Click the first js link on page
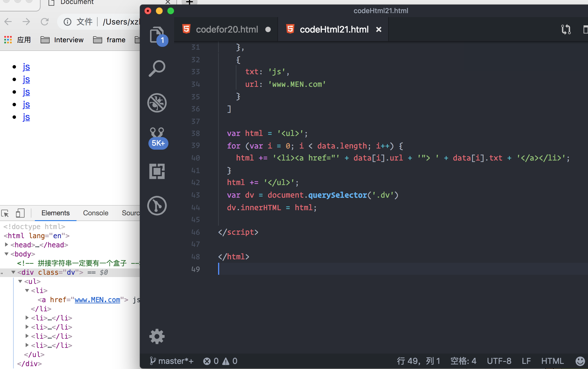This screenshot has height=369, width=588. pyautogui.click(x=26, y=67)
